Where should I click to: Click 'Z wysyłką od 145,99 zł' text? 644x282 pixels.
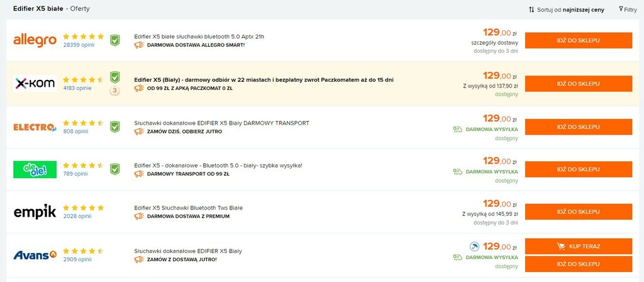point(490,214)
